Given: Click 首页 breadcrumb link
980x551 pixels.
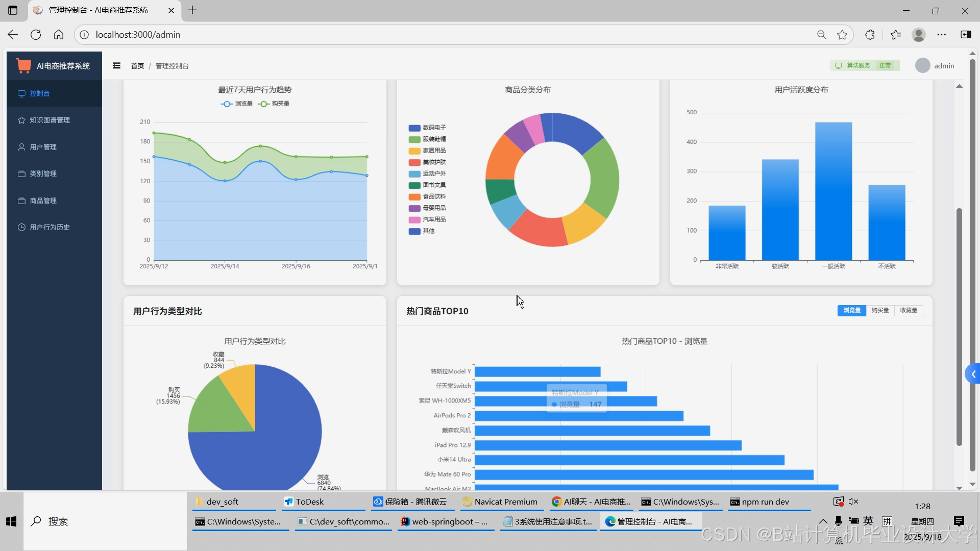Looking at the screenshot, I should (137, 66).
